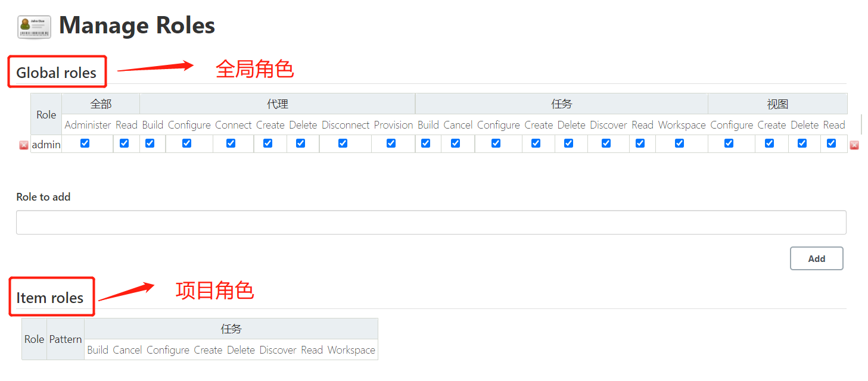868x381 pixels.
Task: Click the Pattern header in item roles table
Action: [66, 339]
